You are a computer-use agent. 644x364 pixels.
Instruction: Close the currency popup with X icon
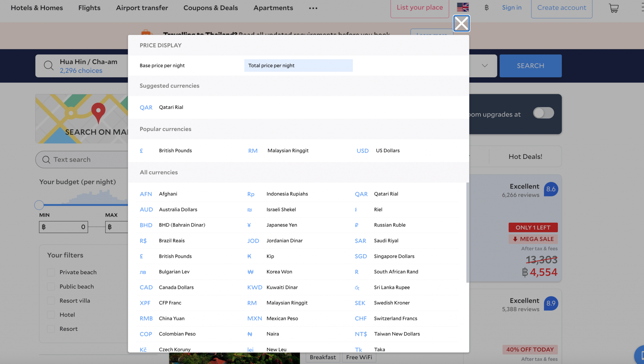461,23
